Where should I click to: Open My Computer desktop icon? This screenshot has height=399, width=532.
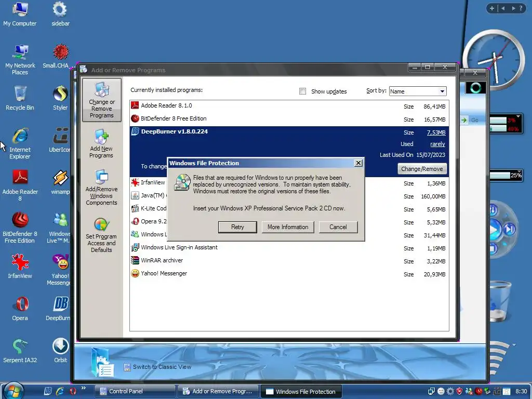pos(20,14)
